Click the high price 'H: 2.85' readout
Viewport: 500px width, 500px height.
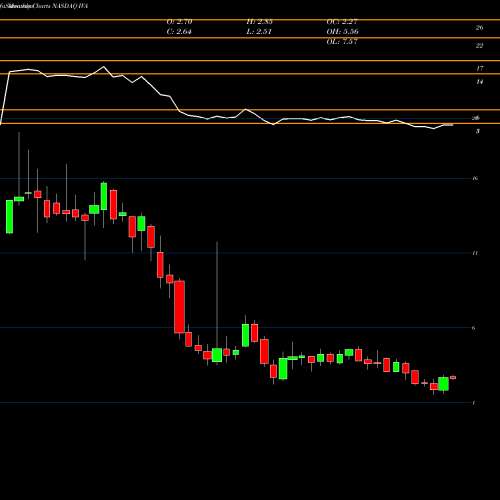(259, 22)
